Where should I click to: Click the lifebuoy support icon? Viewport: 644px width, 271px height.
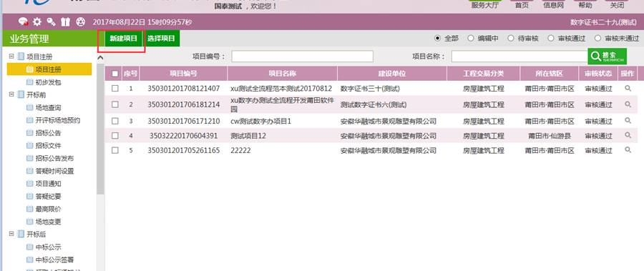point(80,21)
